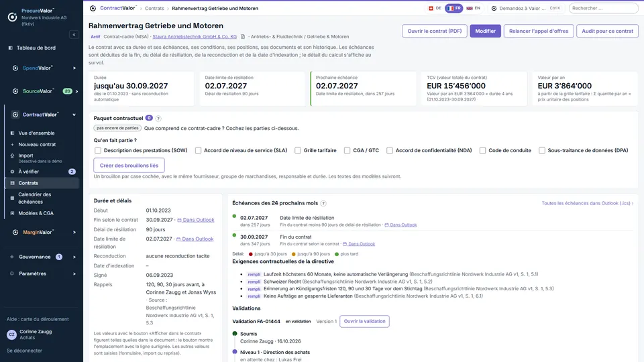
Task: Open help icon beside Échéances des 24 prochains mois
Action: point(323,203)
